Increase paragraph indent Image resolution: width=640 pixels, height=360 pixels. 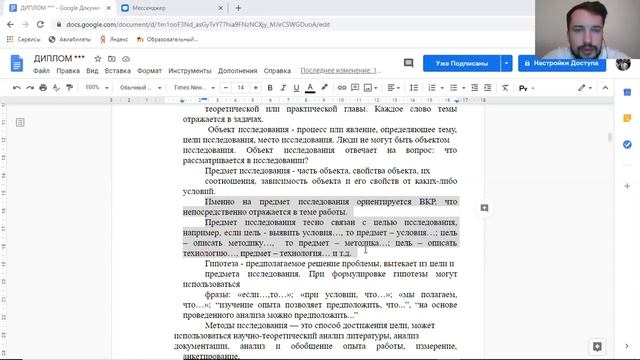(x=488, y=88)
